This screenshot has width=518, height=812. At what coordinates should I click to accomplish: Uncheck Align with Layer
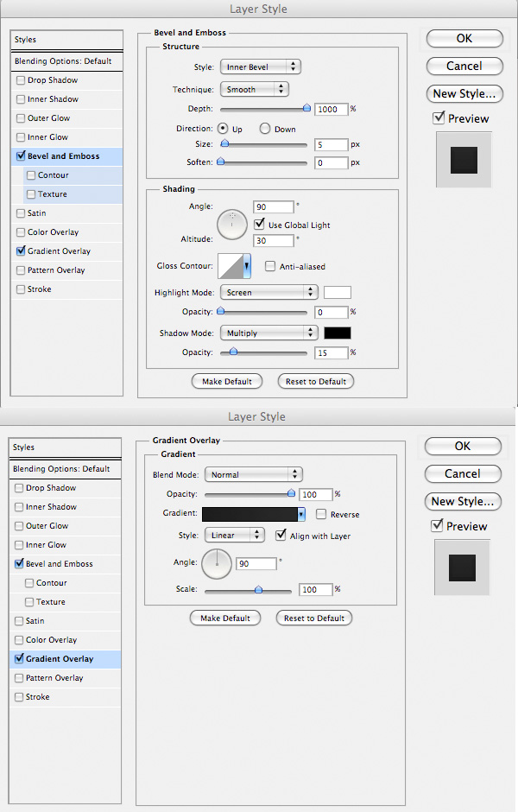click(x=281, y=535)
